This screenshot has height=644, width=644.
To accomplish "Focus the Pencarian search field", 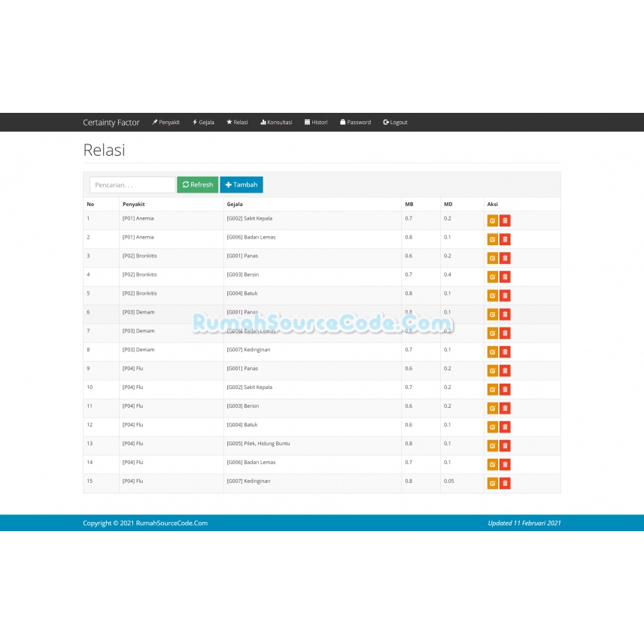I will (x=132, y=185).
